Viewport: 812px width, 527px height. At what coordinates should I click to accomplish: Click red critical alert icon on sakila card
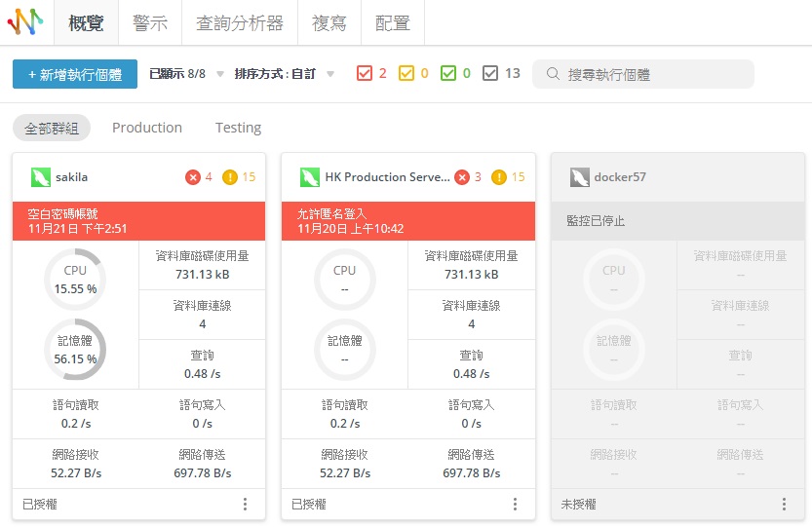pyautogui.click(x=192, y=177)
